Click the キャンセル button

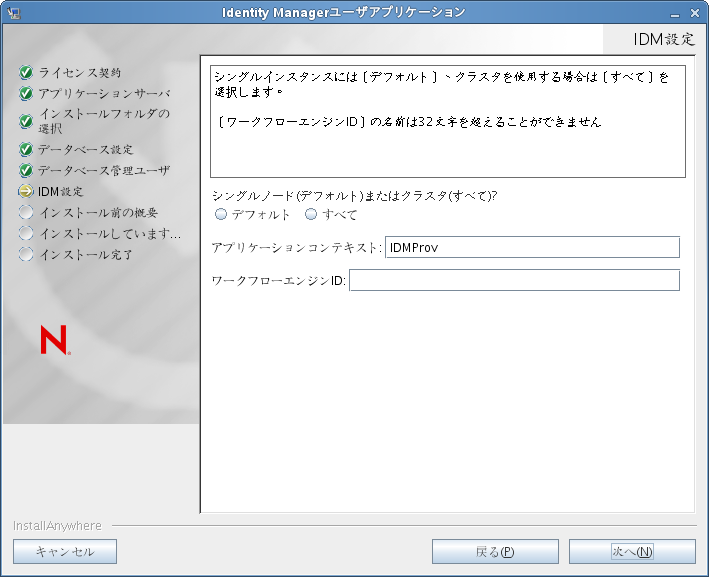[65, 551]
